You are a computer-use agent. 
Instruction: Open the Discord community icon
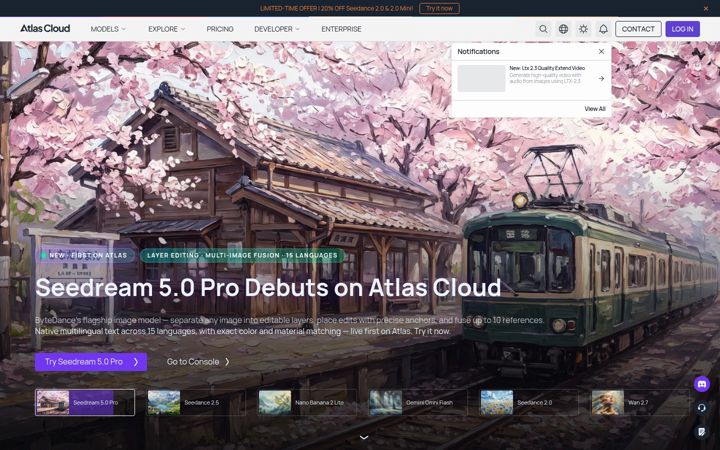click(x=702, y=383)
